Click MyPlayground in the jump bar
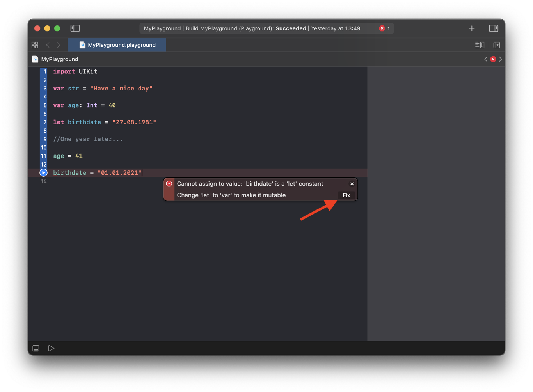The image size is (533, 392). pos(55,59)
